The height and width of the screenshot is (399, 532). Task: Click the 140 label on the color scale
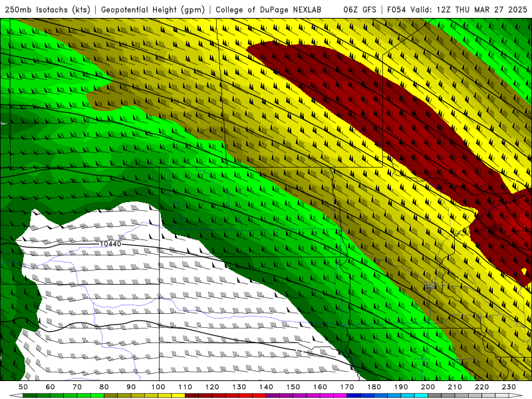[x=266, y=387]
